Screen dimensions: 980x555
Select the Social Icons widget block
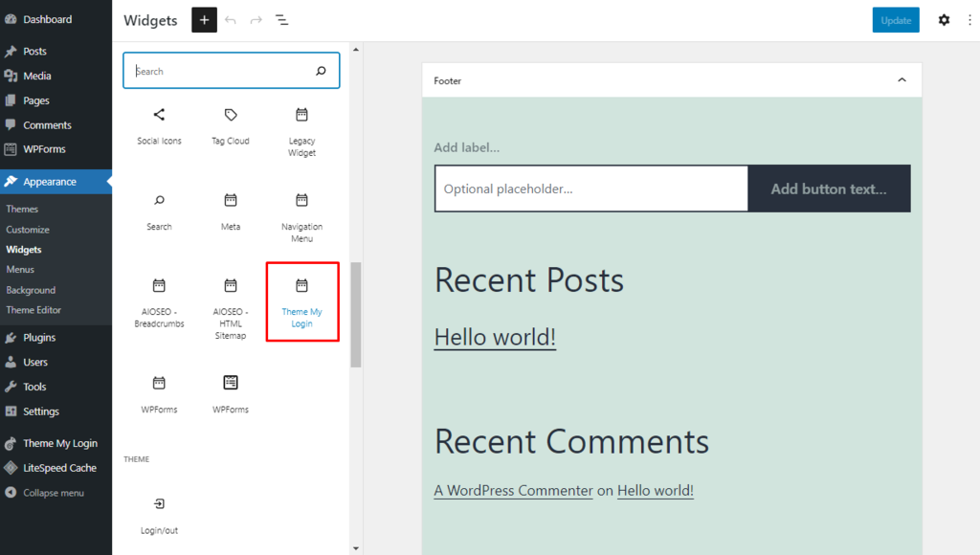tap(159, 126)
